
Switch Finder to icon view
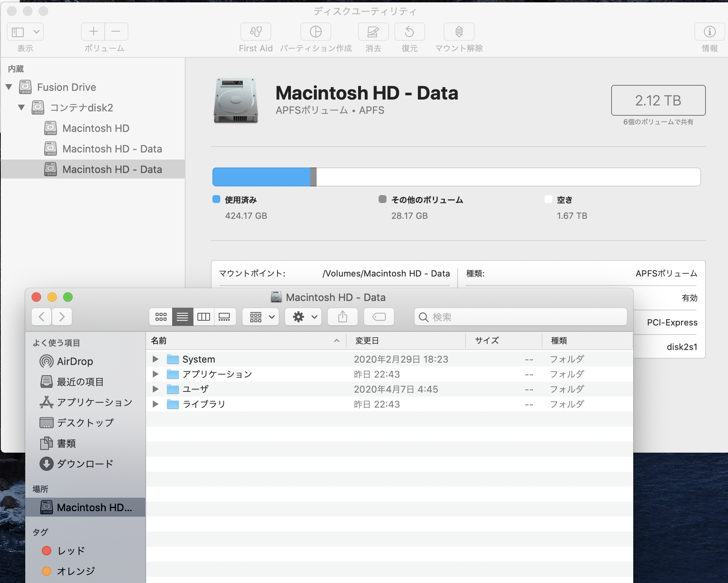pos(161,317)
